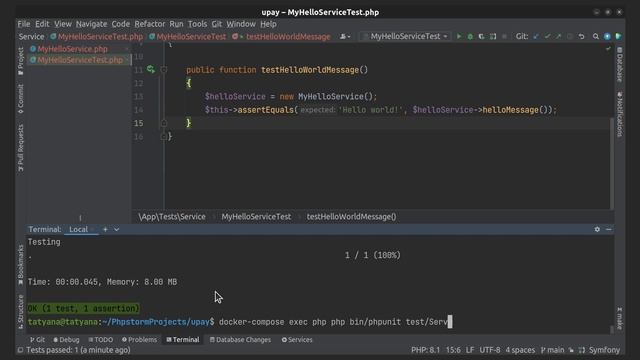Open the Debug tool window tab
The image size is (640, 360).
[66, 340]
